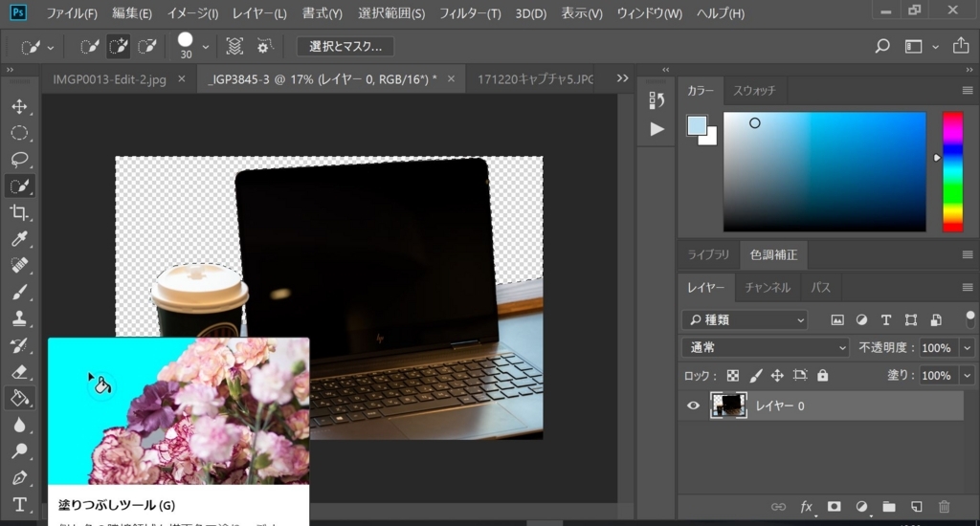
Task: Toggle type layer filter
Action: (x=885, y=319)
